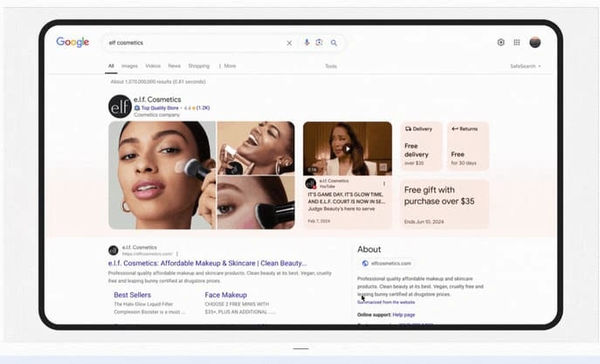The height and width of the screenshot is (364, 600).
Task: Open the SafeSearch dropdown
Action: (x=526, y=66)
